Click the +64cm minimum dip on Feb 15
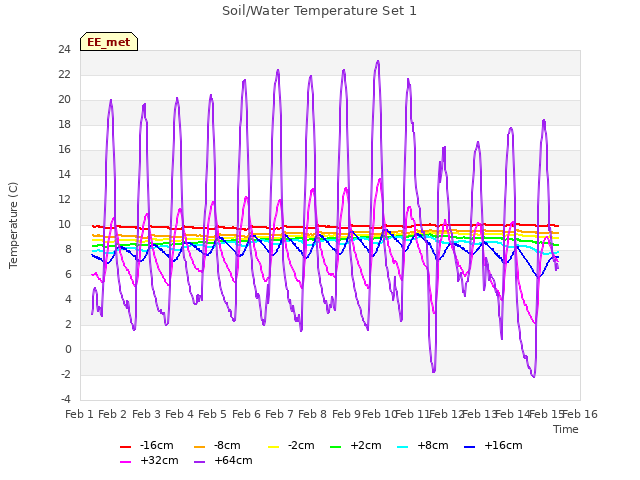640x480 pixels. (x=533, y=376)
